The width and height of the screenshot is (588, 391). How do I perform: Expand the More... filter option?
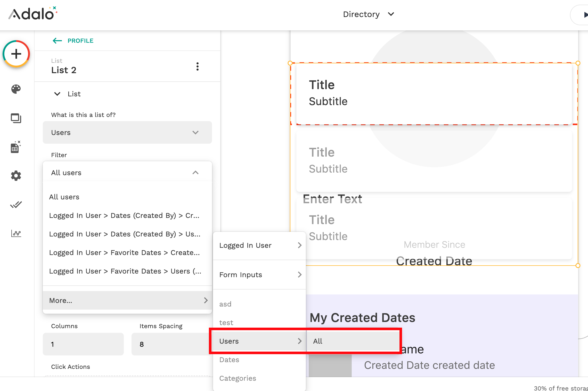[127, 300]
